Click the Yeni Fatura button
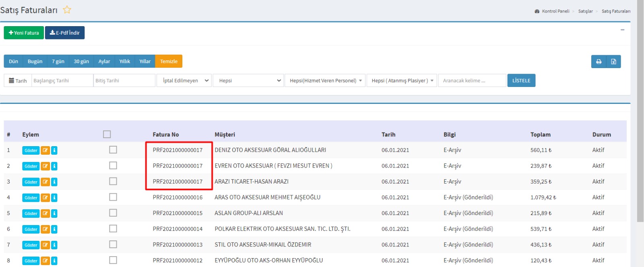 click(x=24, y=33)
